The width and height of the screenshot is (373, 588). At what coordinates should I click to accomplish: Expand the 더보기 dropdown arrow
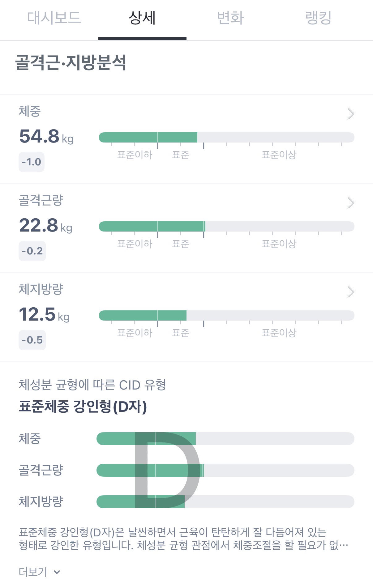57,572
